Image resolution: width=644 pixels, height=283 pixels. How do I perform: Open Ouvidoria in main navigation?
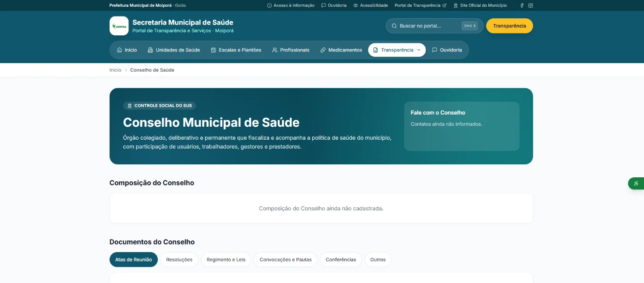coord(447,50)
